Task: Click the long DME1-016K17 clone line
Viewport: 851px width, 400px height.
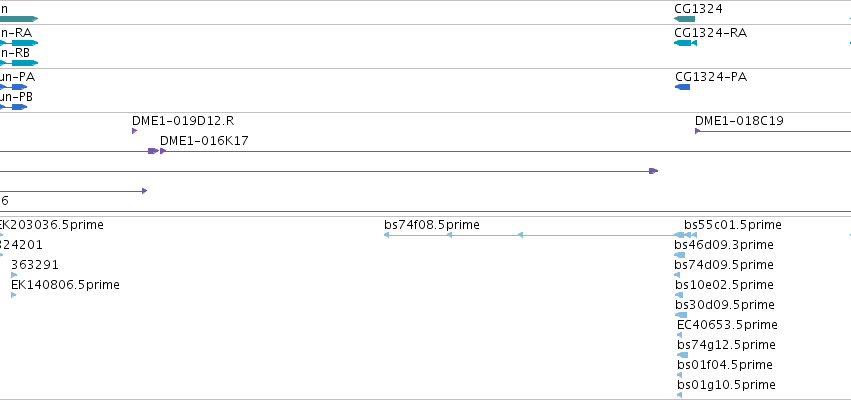Action: coord(505,151)
